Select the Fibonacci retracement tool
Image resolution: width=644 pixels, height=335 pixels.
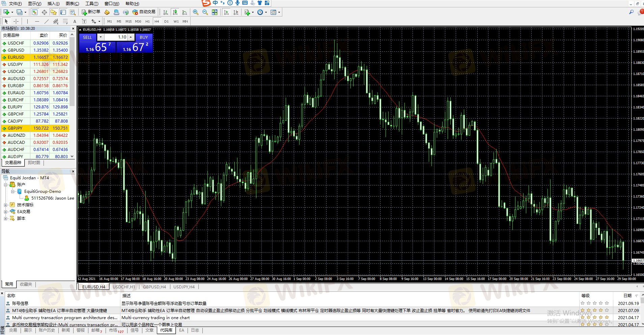coord(65,21)
